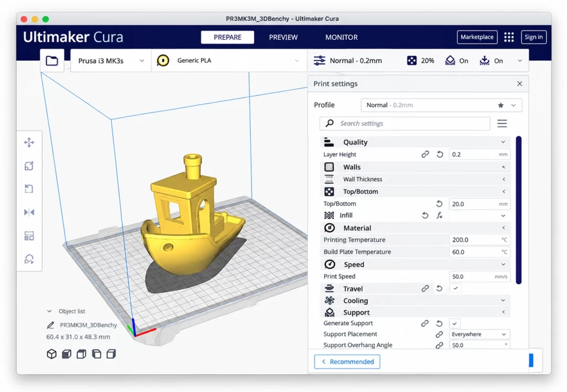Click the print settings panel scrollbar
Screen dimensions: 567x392
click(x=518, y=210)
